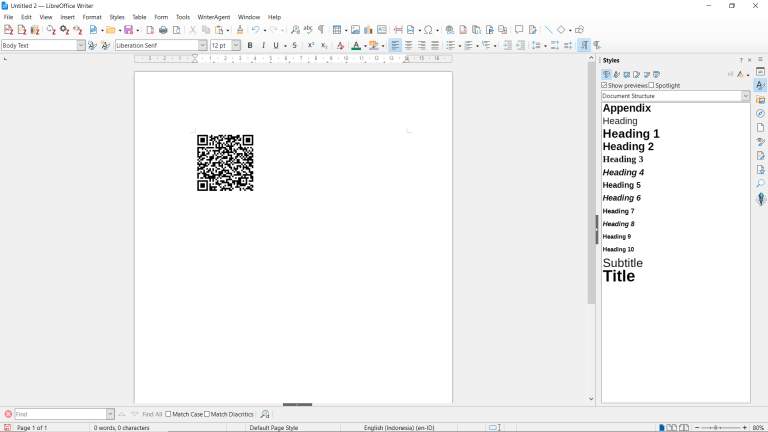Image resolution: width=768 pixels, height=432 pixels.
Task: Apply subscript formatting
Action: pyautogui.click(x=324, y=45)
